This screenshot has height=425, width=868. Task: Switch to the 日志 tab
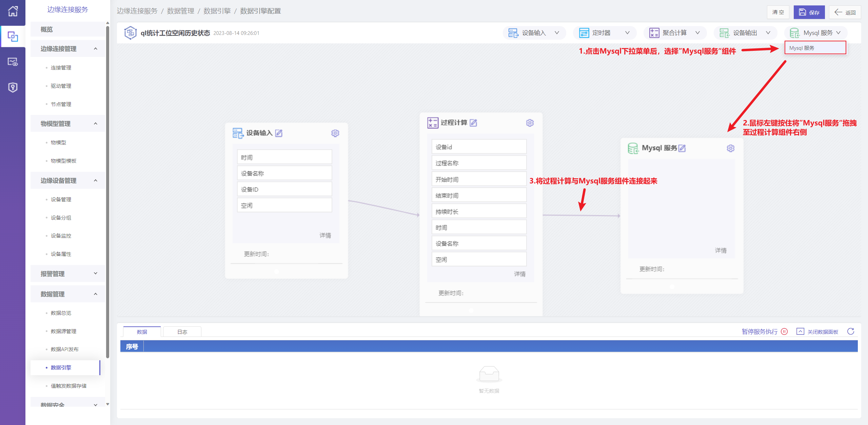pos(182,332)
